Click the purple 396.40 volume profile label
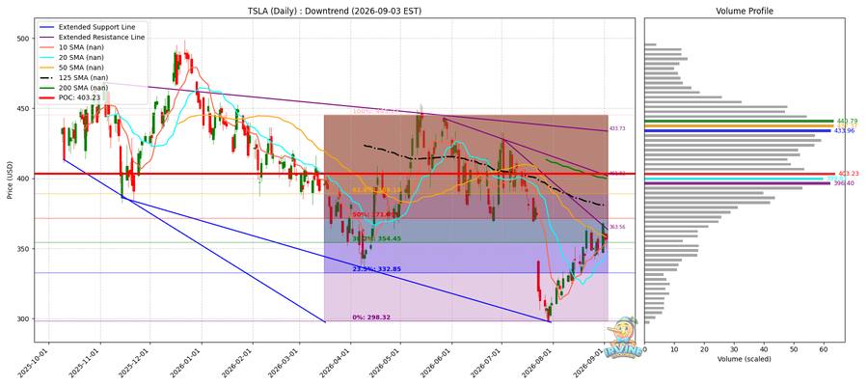This screenshot has height=386, width=868. tap(843, 183)
